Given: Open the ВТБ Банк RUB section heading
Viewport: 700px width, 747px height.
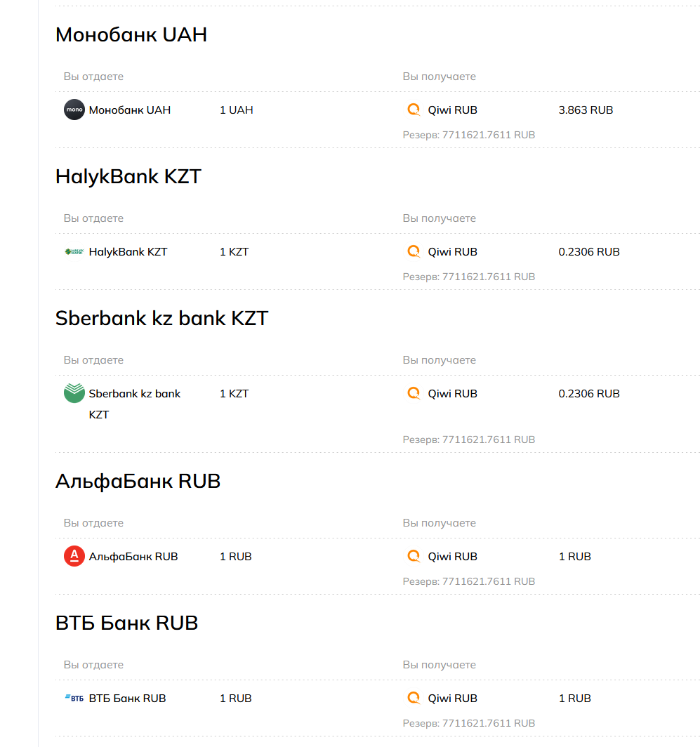Looking at the screenshot, I should pos(126,623).
